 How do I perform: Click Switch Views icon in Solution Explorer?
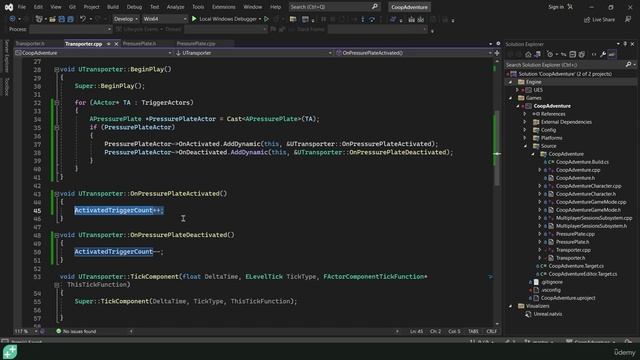[x=537, y=55]
